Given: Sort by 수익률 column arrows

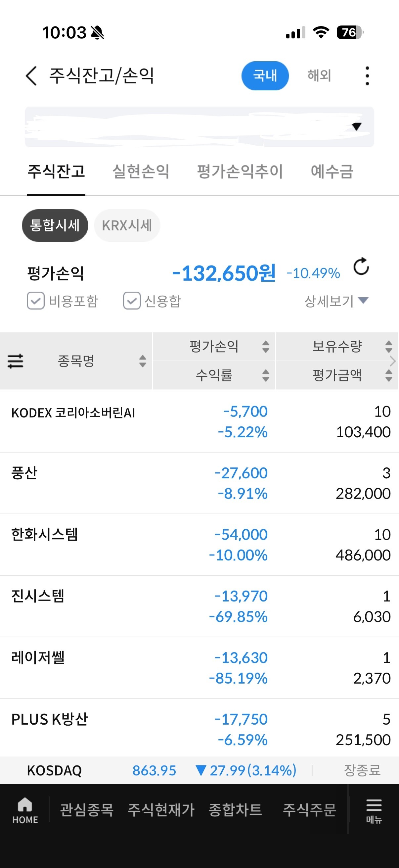Looking at the screenshot, I should [x=265, y=375].
